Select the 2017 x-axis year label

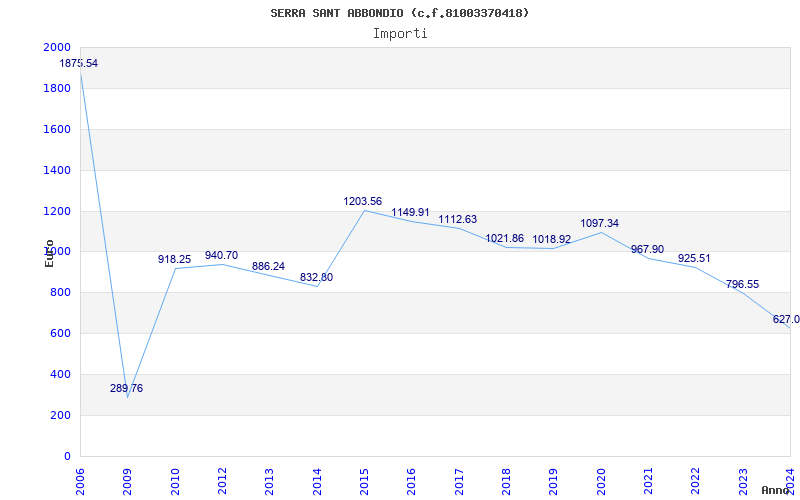(x=459, y=481)
